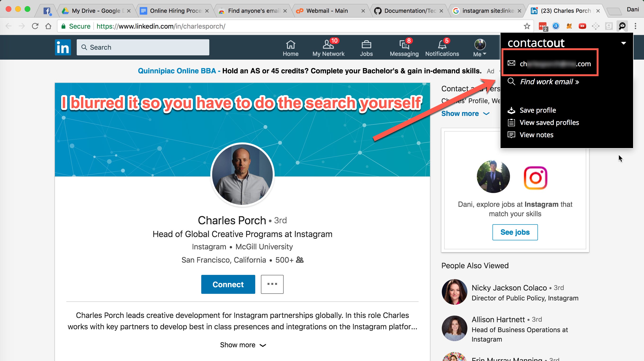Click Nicky Jackson Colaco's photo
This screenshot has height=361, width=644.
pyautogui.click(x=454, y=291)
